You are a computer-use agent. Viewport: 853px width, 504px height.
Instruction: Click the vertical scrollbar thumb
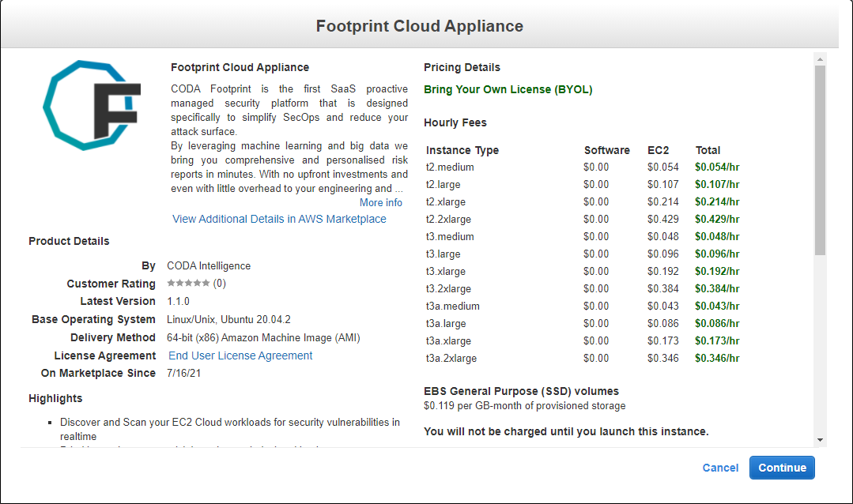coord(820,160)
